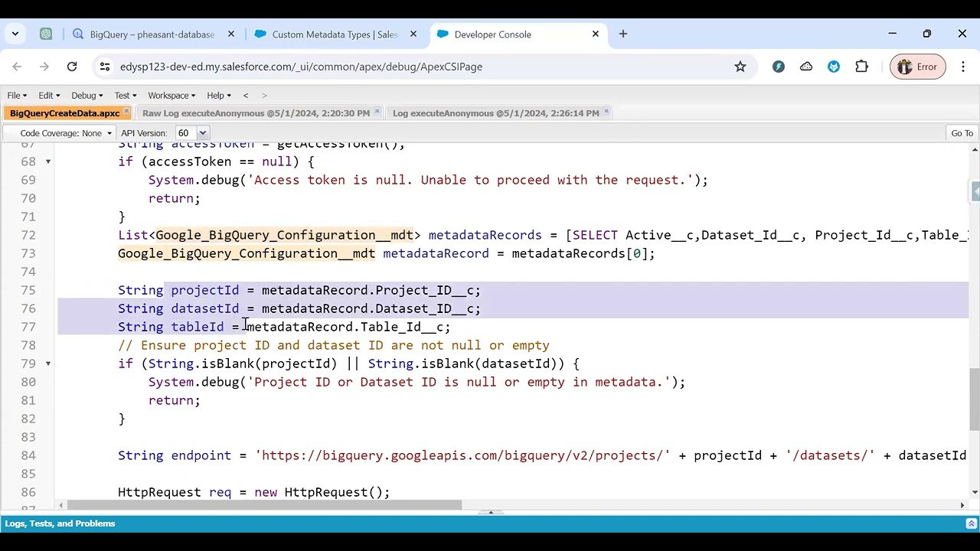Open the File menu

17,96
